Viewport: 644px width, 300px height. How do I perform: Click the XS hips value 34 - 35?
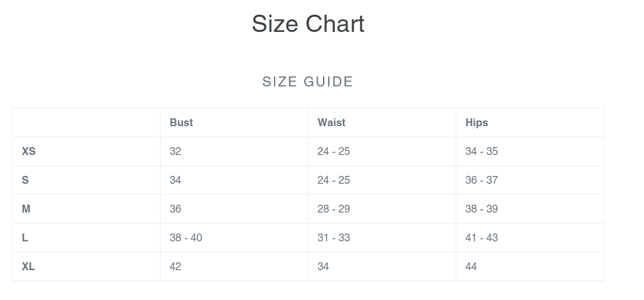(481, 151)
